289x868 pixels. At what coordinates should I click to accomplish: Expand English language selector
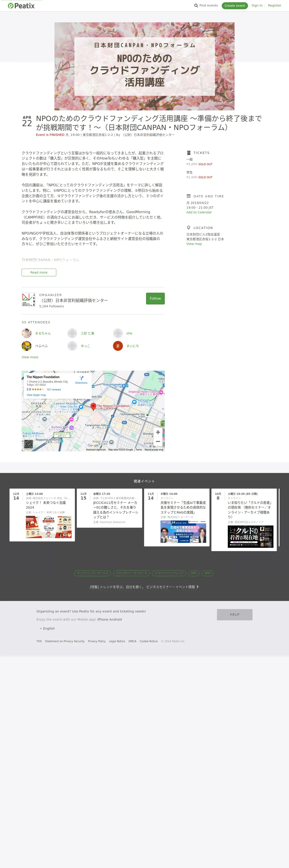click(47, 628)
